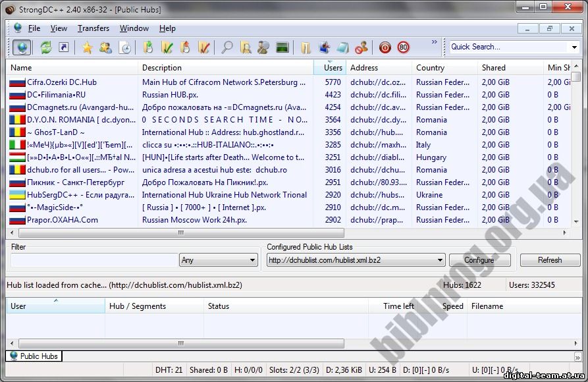Open the View menu
Screen dimensions: 588x382
click(59, 28)
